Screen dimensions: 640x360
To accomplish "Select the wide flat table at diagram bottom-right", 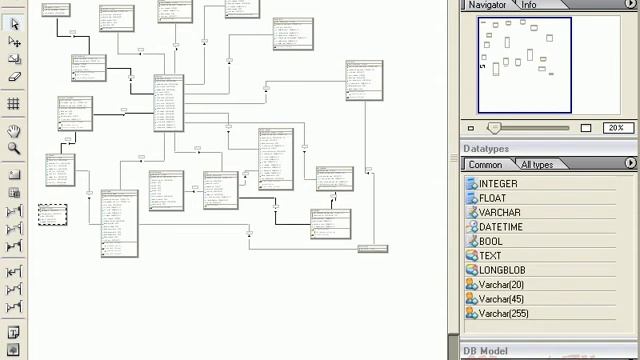I will pyautogui.click(x=373, y=249).
